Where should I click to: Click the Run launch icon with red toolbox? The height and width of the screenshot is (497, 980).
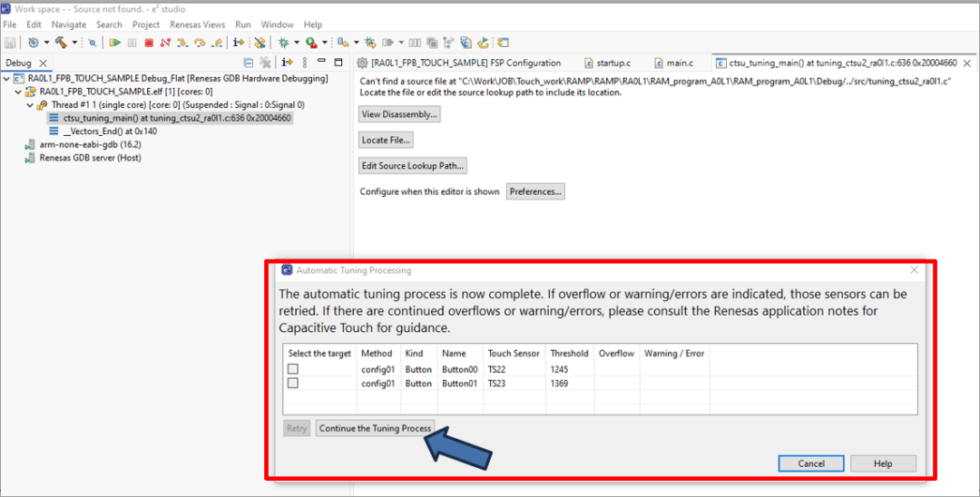[x=311, y=43]
